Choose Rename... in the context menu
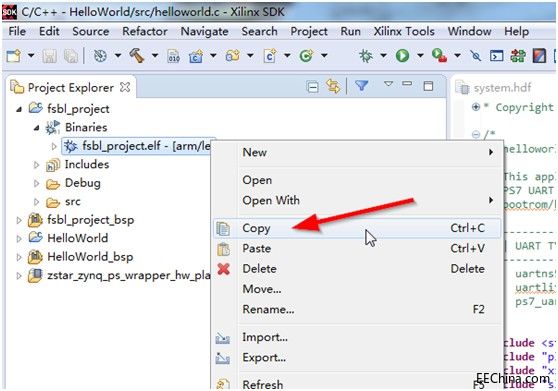This screenshot has height=391, width=558. [x=357, y=309]
